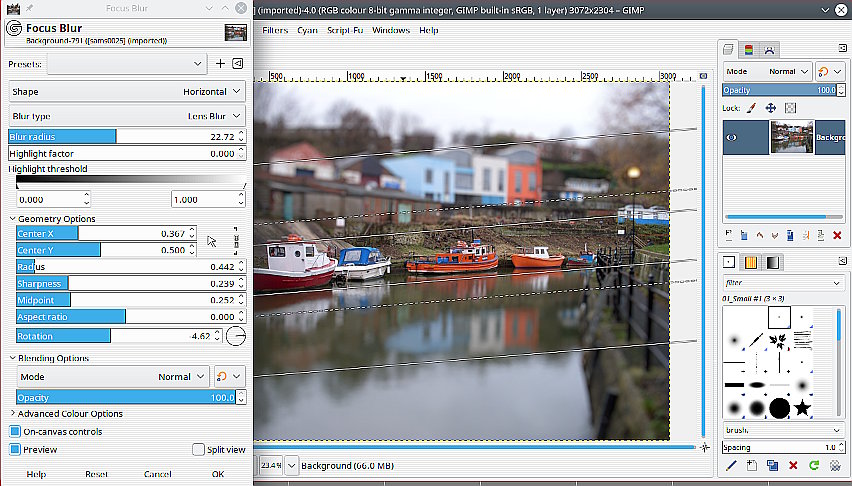Click the lock alpha channel icon
Viewport: 852px width, 486px height.
point(790,108)
